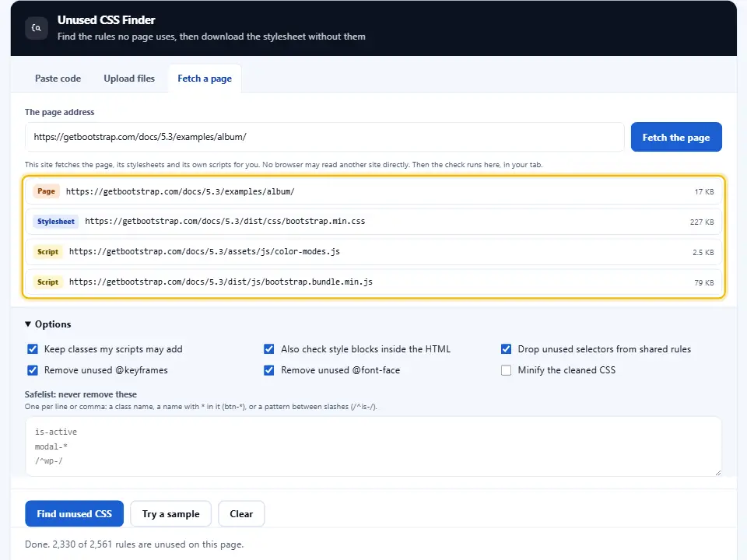Click the 2.5 KB file size
747x560 pixels.
click(x=703, y=252)
